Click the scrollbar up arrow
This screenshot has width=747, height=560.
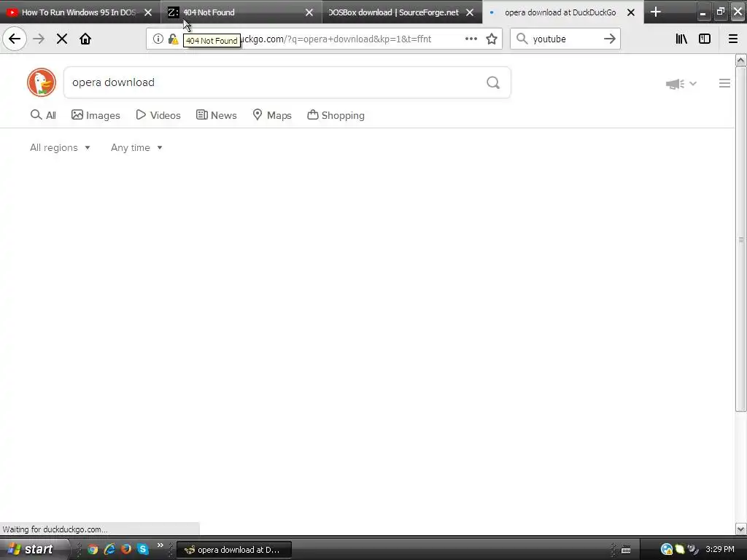pos(740,61)
